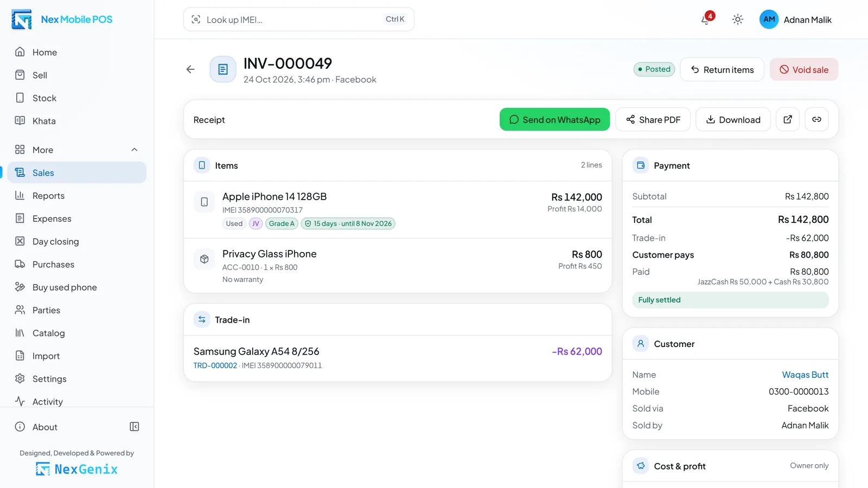Click the Activity pulse icon in sidebar
The width and height of the screenshot is (868, 488).
click(x=20, y=401)
